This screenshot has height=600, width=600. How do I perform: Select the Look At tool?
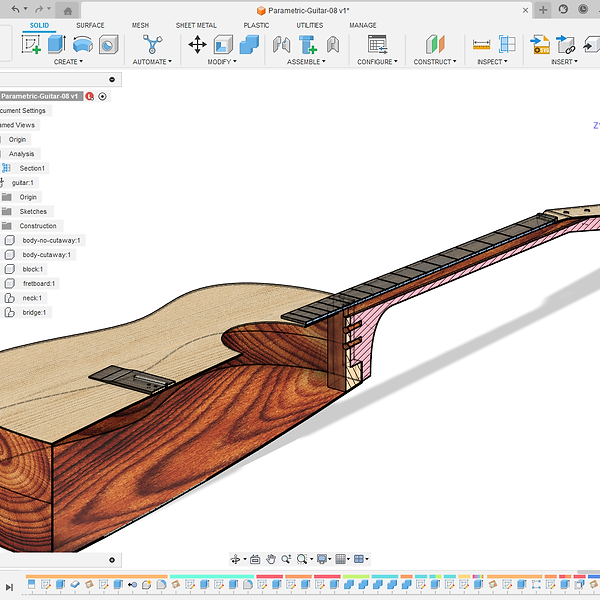pos(255,559)
